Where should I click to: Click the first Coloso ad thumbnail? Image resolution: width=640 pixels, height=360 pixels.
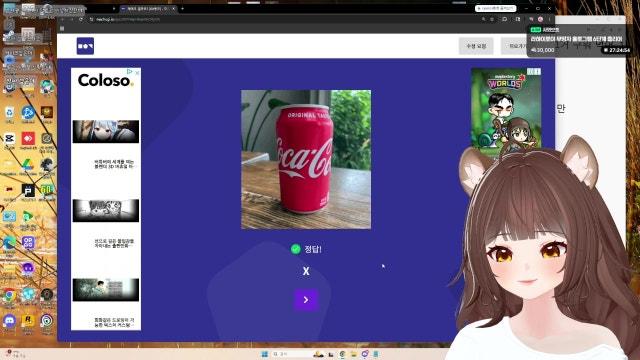pyautogui.click(x=106, y=131)
